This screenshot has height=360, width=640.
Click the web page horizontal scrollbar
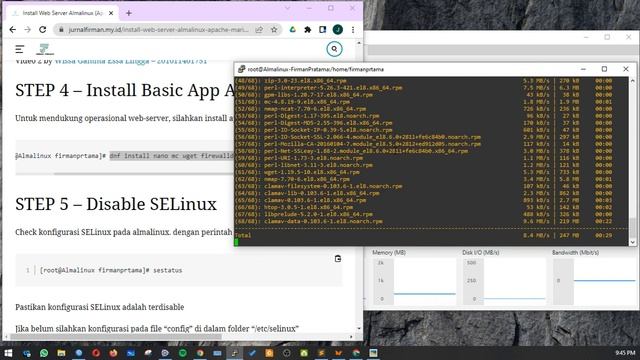pyautogui.click(x=116, y=337)
